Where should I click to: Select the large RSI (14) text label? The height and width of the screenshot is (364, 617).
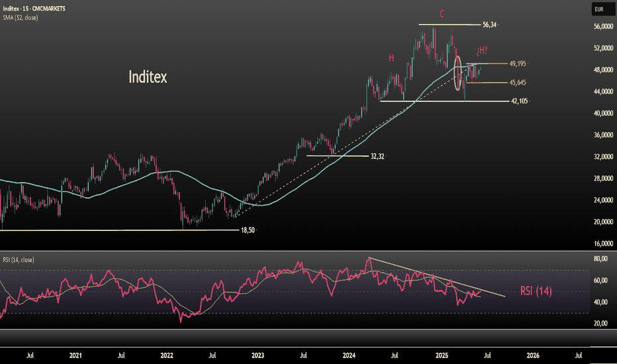(x=536, y=291)
